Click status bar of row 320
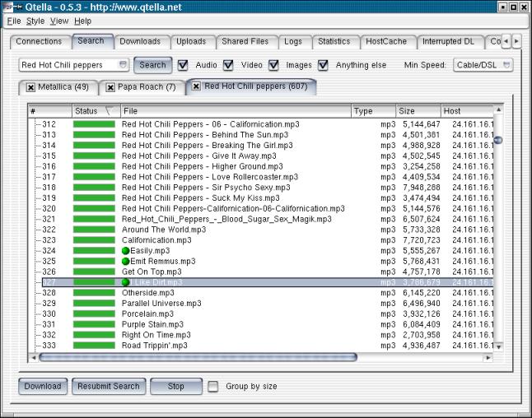532x418 pixels. coord(94,208)
